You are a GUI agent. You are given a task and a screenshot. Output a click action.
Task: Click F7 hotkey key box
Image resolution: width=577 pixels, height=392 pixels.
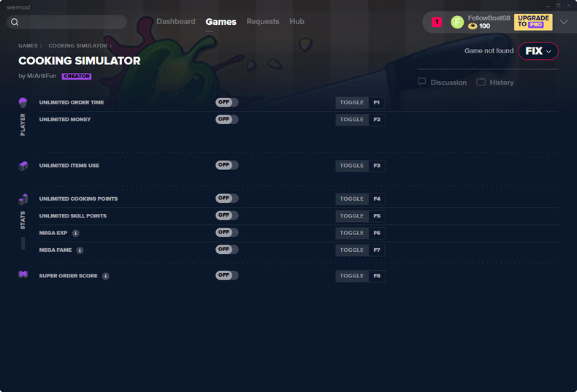377,250
